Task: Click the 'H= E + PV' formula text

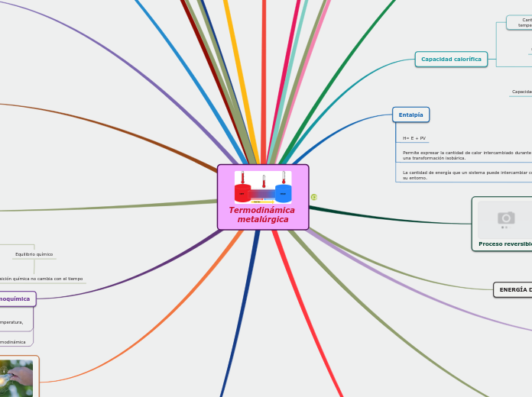Action: (x=414, y=138)
